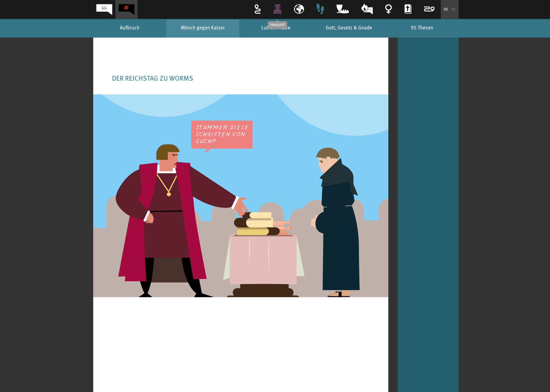Screen dimensions: 550x392
Task: Click the chalice and bread icon
Action: pos(342,9)
